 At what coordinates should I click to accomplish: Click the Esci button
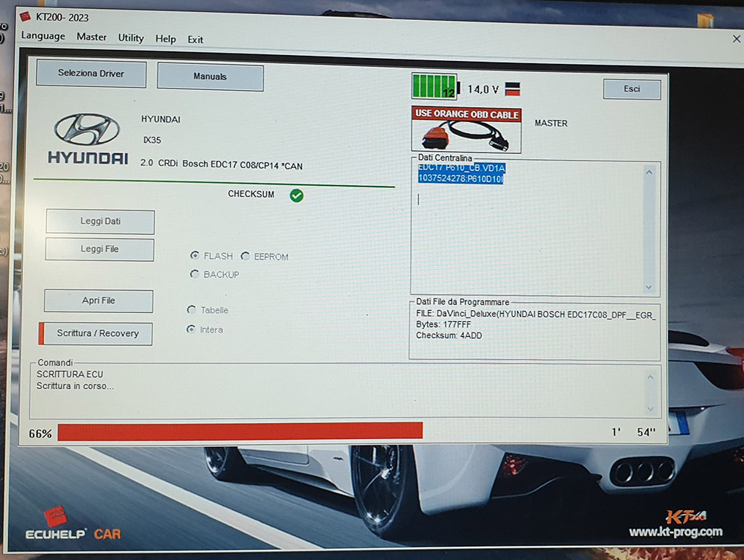pyautogui.click(x=632, y=89)
